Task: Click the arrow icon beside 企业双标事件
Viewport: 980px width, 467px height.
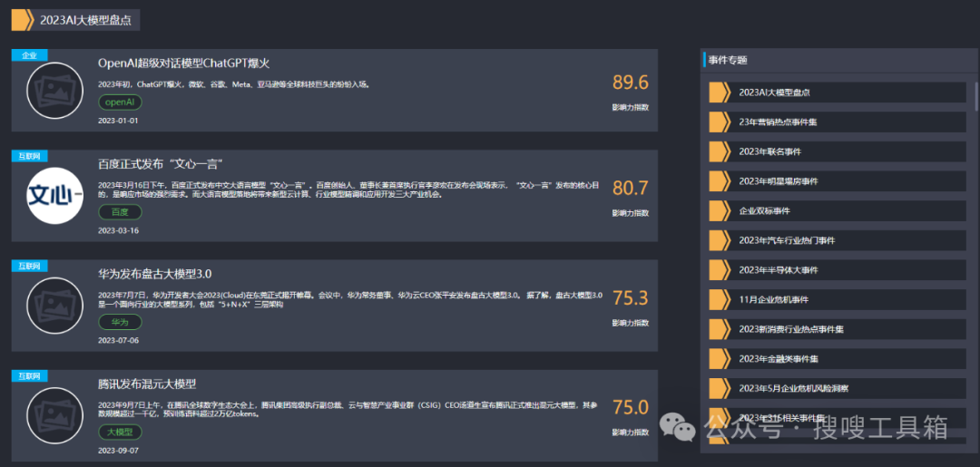Action: click(720, 211)
